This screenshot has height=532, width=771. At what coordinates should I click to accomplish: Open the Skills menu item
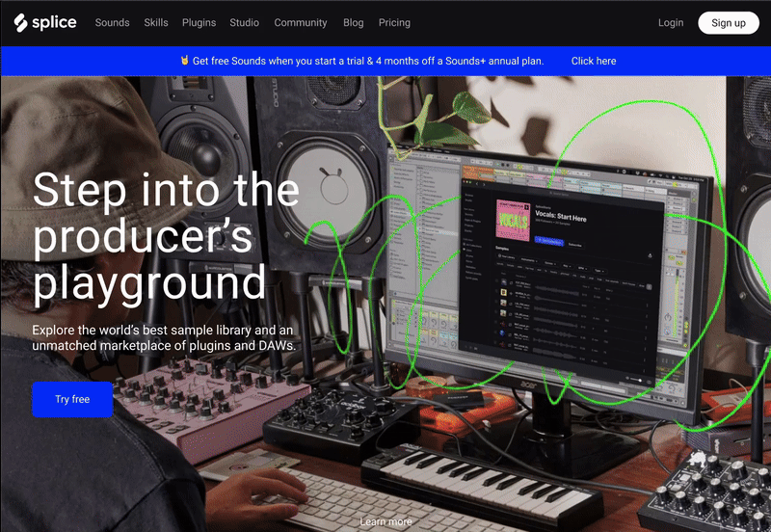(x=156, y=22)
